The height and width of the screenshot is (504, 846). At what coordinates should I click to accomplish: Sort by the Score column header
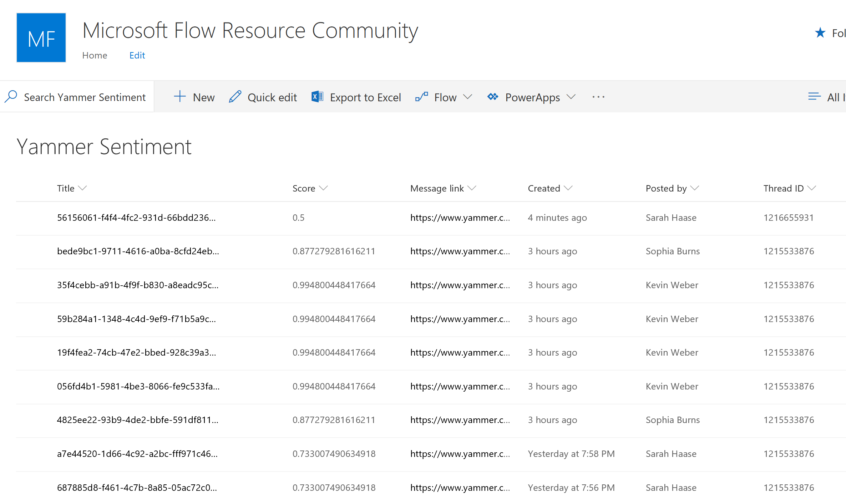[x=304, y=188]
